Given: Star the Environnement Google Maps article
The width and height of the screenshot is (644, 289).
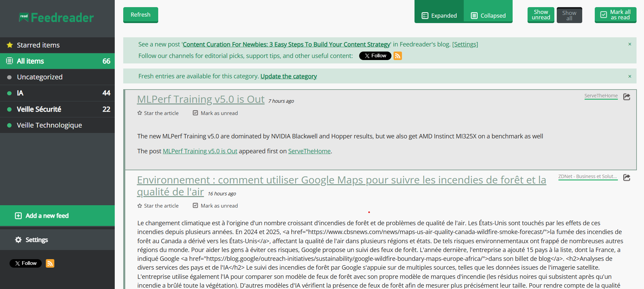Looking at the screenshot, I should coord(158,206).
